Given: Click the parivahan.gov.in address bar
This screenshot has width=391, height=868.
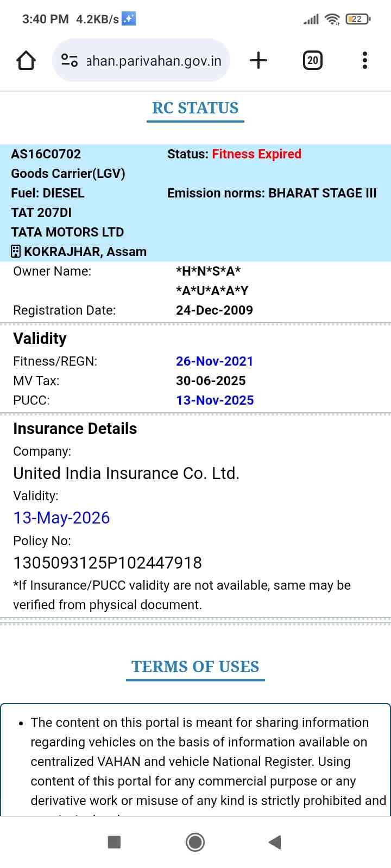Looking at the screenshot, I should [x=154, y=61].
